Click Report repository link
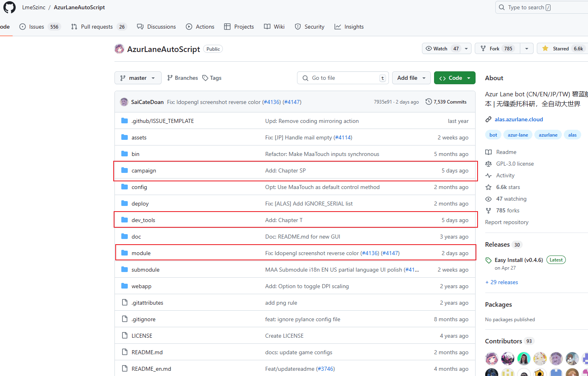 tap(507, 222)
